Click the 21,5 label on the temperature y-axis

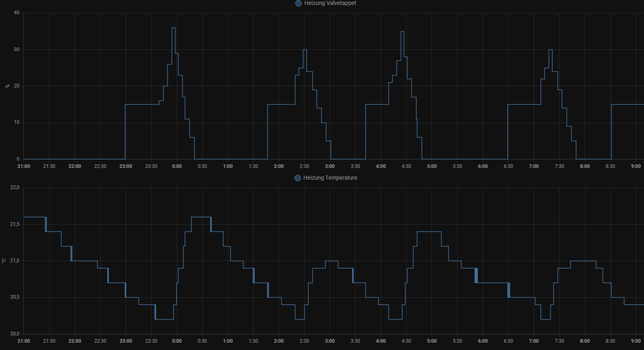coord(14,224)
